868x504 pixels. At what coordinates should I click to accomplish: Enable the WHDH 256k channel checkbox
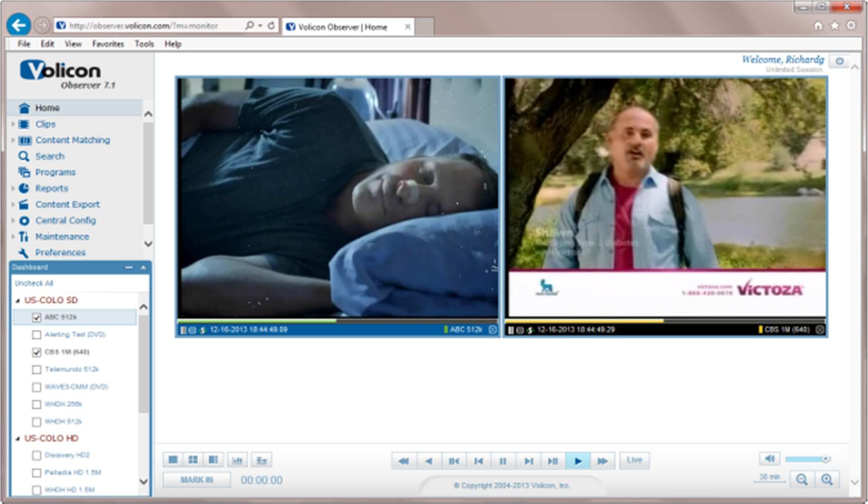point(36,404)
